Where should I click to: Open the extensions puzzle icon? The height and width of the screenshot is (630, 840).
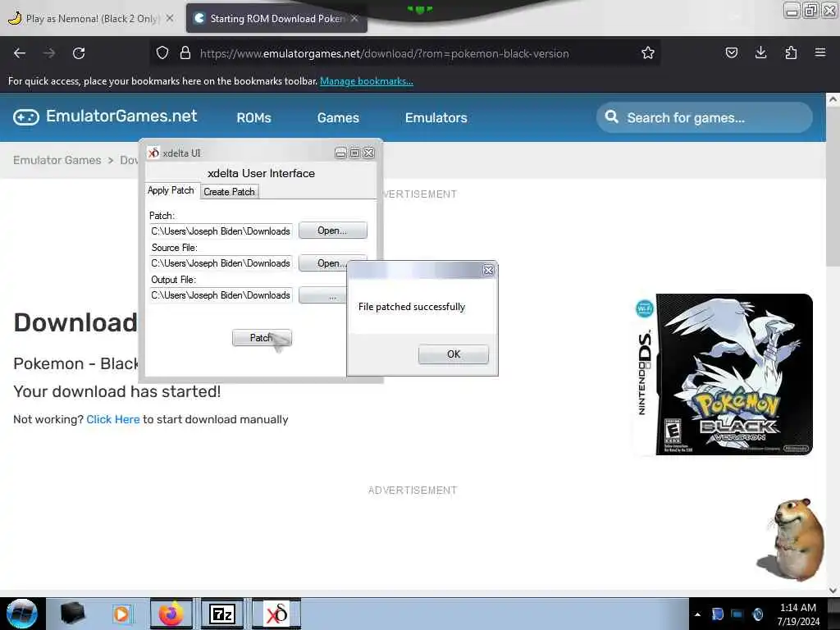791,52
